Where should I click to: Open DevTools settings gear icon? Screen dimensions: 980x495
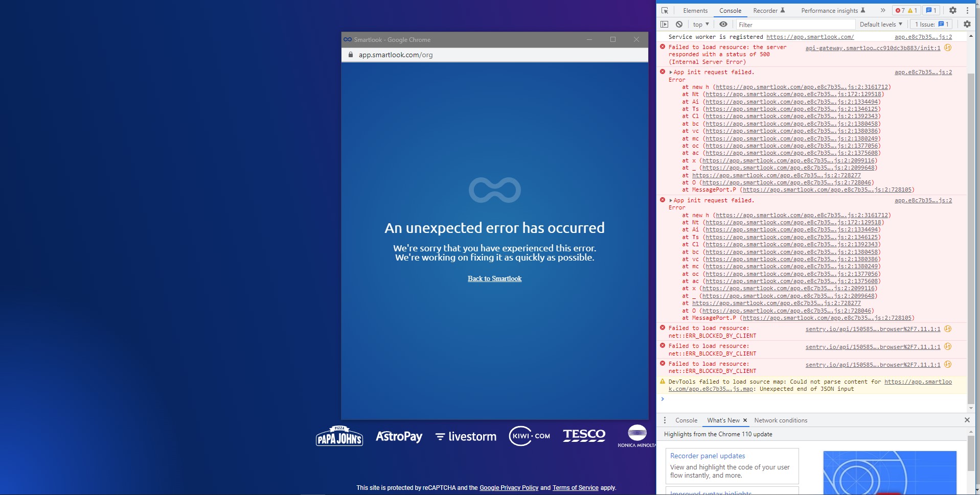953,10
